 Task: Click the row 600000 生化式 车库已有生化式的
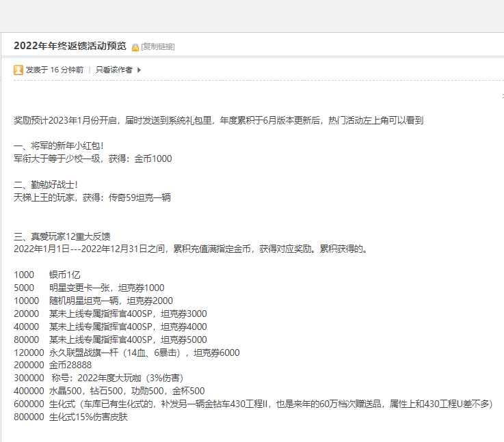tap(253, 404)
